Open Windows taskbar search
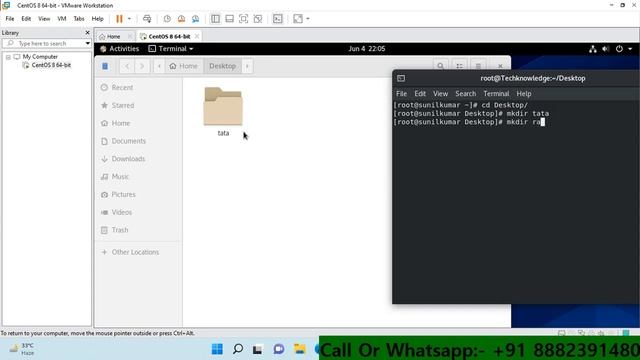 point(238,349)
